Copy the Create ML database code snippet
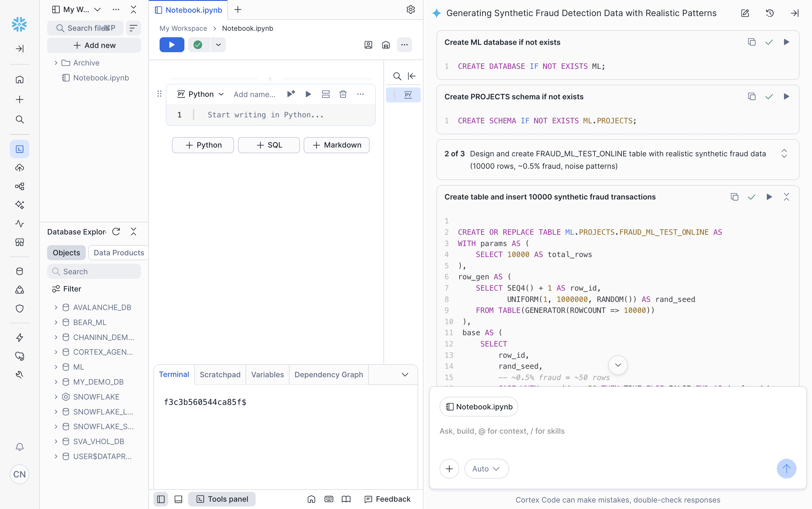812x509 pixels. [x=752, y=42]
